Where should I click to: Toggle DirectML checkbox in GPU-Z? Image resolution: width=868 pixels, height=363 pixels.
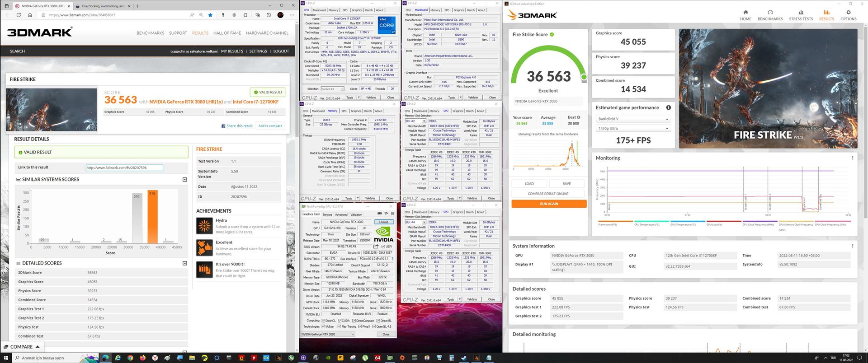378,321
